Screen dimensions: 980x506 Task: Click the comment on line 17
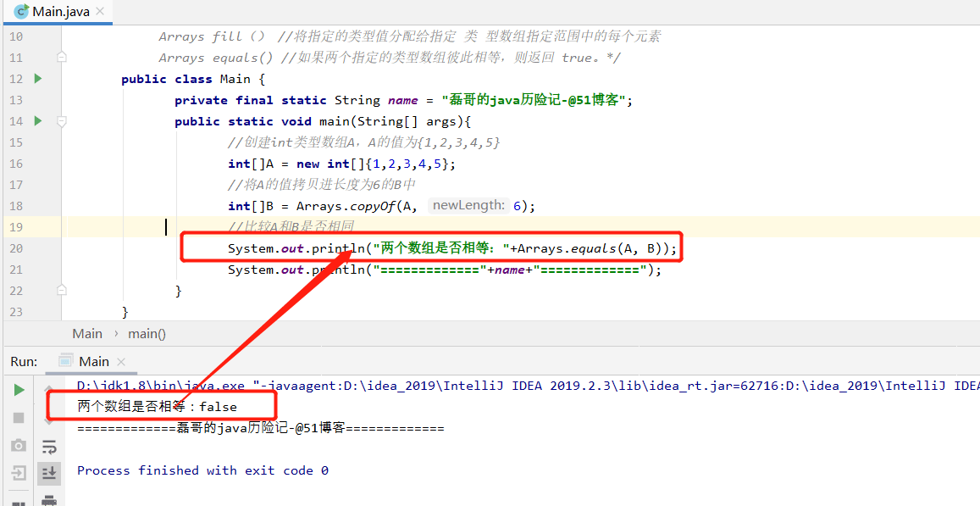pyautogui.click(x=322, y=185)
